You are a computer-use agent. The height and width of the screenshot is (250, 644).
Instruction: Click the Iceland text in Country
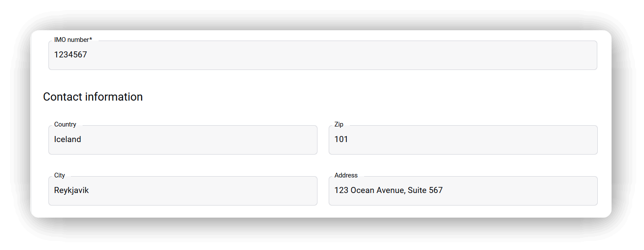67,139
